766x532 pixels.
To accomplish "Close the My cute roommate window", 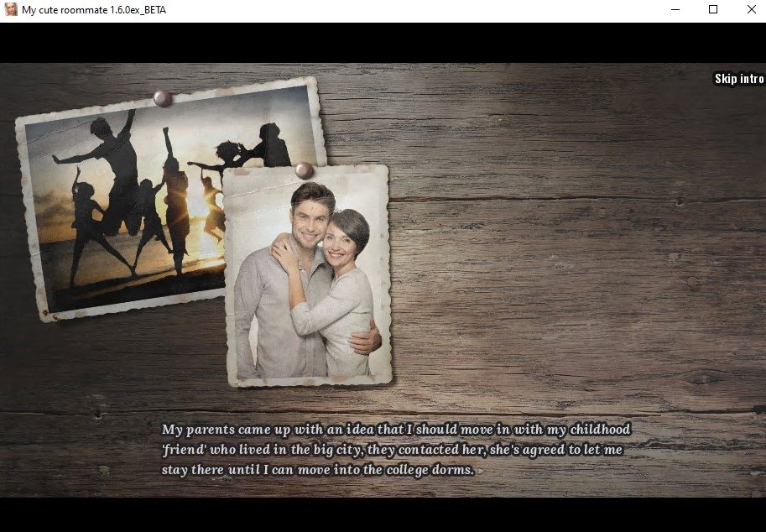I will (x=751, y=9).
